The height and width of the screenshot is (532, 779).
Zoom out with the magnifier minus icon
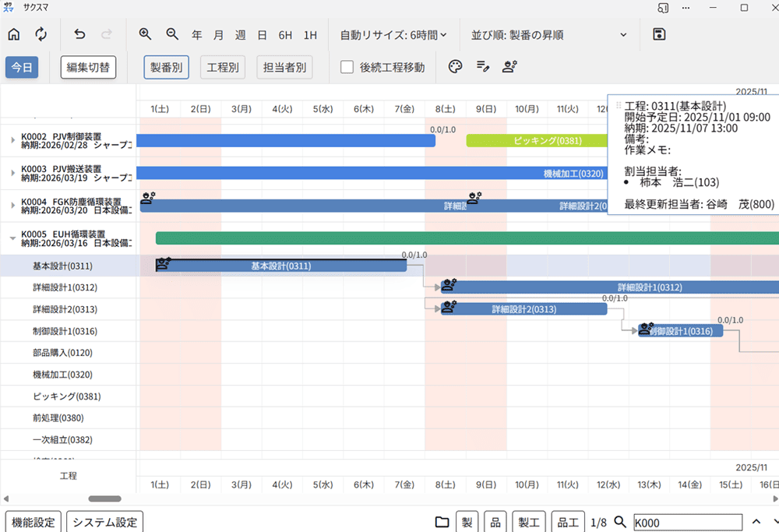(172, 34)
